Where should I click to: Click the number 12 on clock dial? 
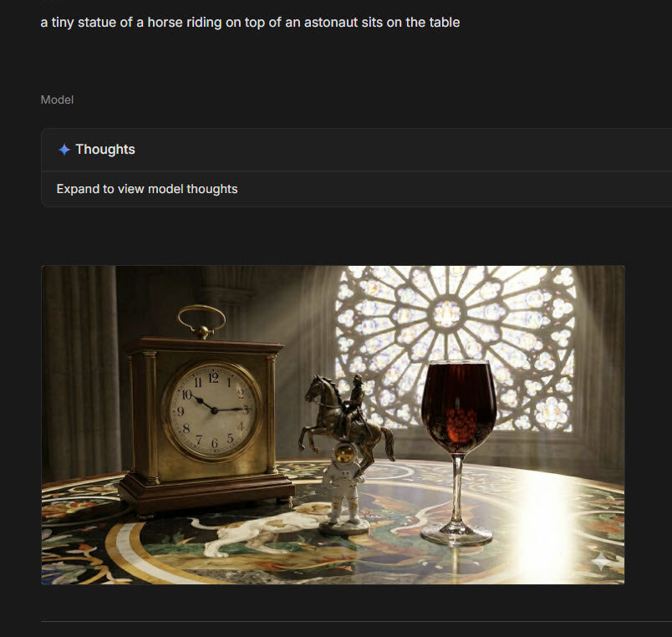tap(213, 378)
